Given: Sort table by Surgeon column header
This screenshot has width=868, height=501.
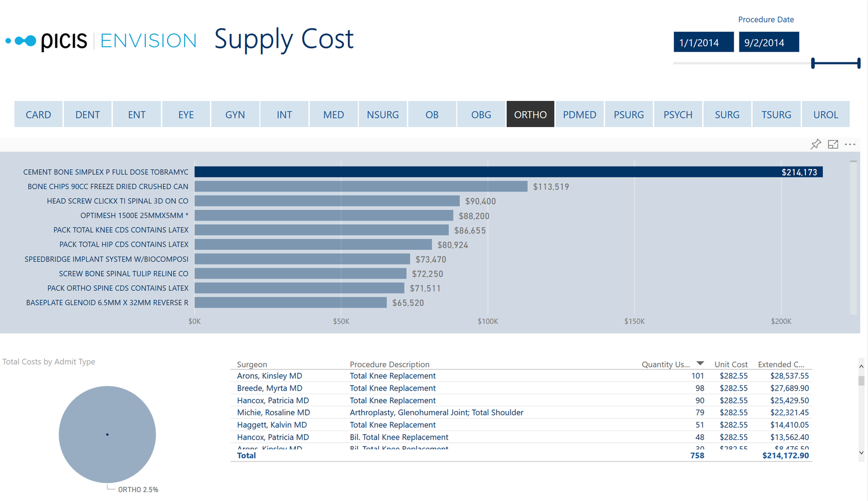Looking at the screenshot, I should click(252, 364).
